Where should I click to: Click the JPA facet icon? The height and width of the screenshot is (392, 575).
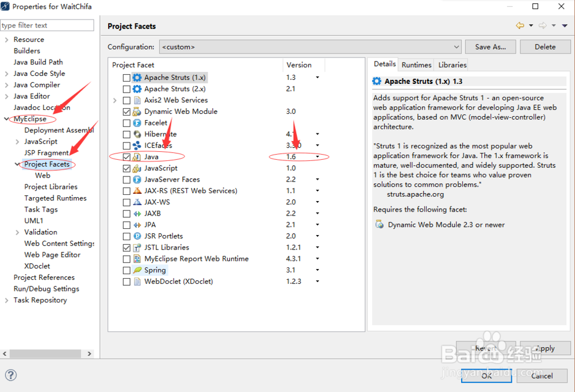(x=137, y=225)
